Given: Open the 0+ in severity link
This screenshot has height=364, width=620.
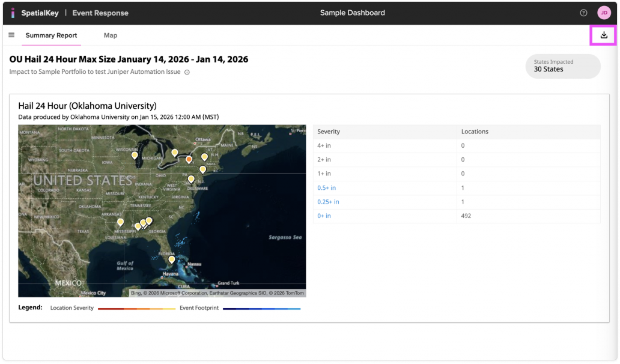Looking at the screenshot, I should tap(324, 216).
